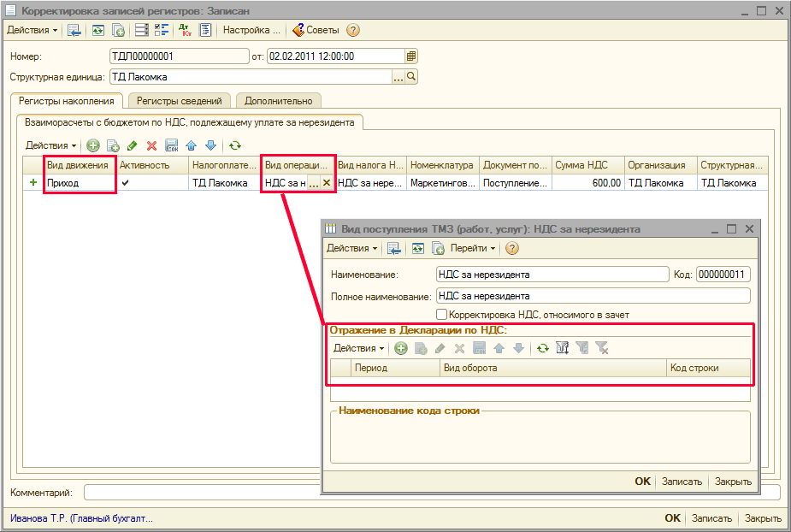Delete the row with the red X icon
The height and width of the screenshot is (532, 791).
[151, 145]
